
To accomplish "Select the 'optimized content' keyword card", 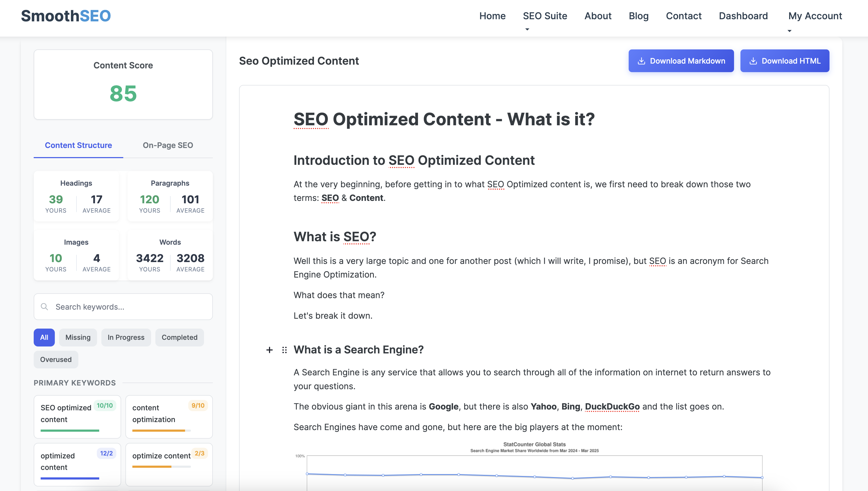I will 77,464.
